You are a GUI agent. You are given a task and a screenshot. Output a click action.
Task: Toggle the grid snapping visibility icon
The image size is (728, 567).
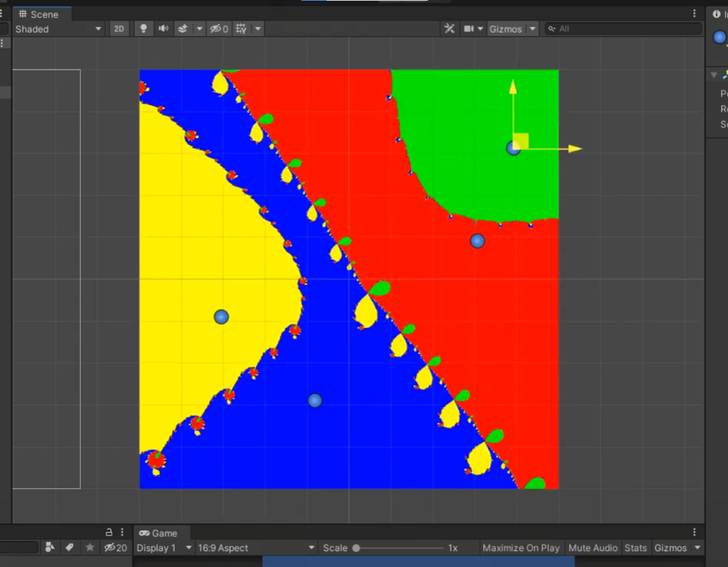[241, 29]
